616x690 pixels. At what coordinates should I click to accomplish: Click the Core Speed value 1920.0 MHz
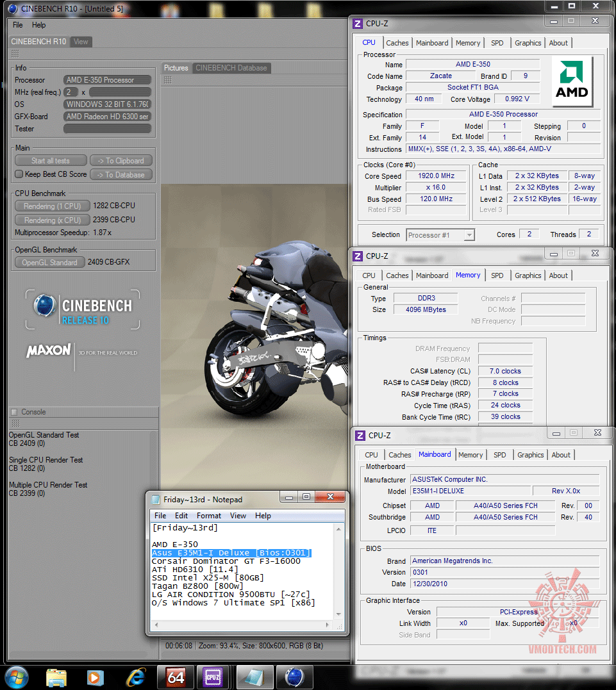[436, 176]
